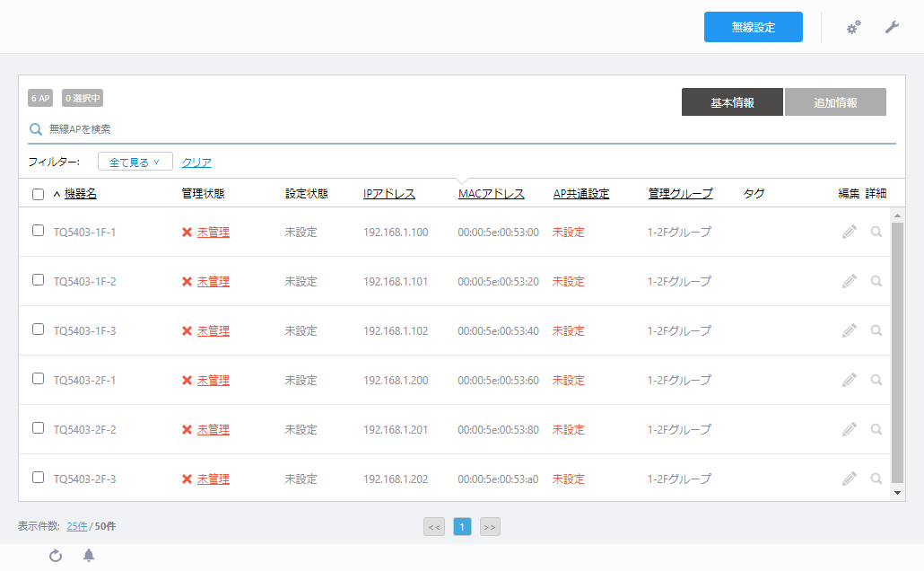Click the クリア filter link
The height and width of the screenshot is (571, 924).
(196, 163)
